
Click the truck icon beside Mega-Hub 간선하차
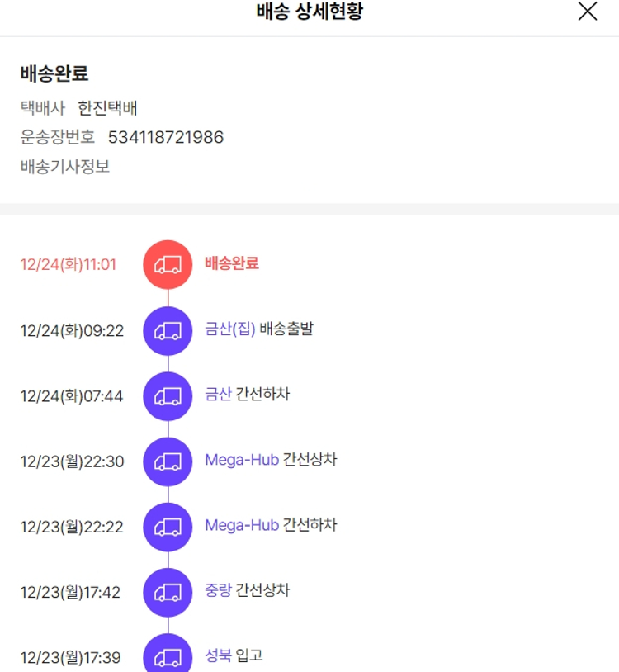click(168, 527)
